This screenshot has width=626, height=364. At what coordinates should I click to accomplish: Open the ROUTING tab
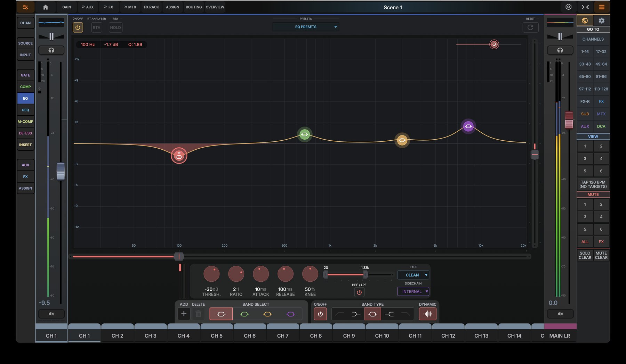click(x=194, y=7)
